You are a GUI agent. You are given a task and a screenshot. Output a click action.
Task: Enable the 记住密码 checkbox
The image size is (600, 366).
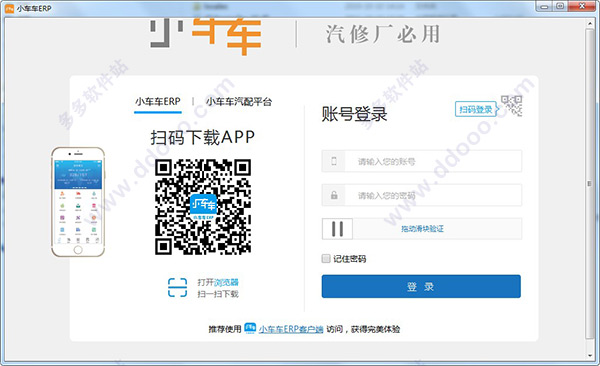[326, 258]
